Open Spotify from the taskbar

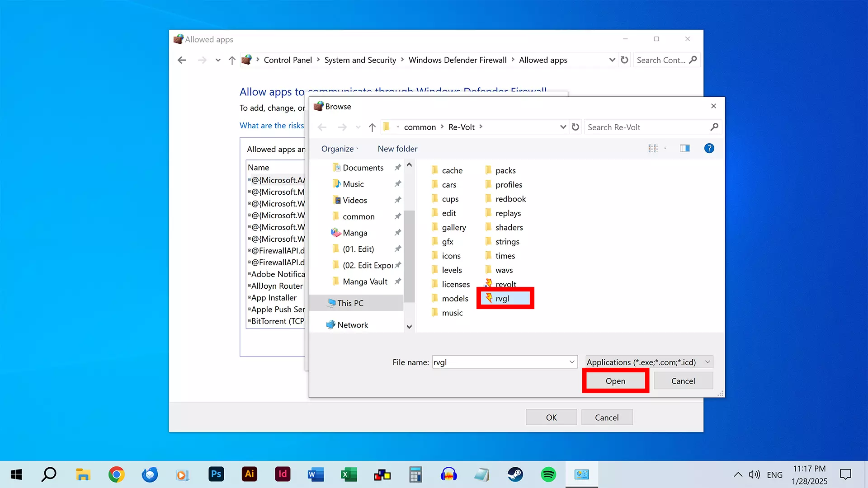[548, 474]
